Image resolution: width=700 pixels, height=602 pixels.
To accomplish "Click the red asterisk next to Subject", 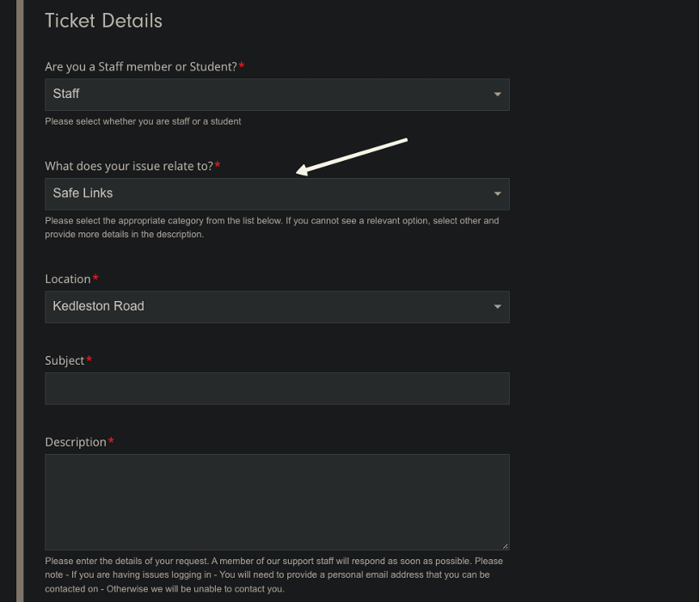I will point(89,359).
